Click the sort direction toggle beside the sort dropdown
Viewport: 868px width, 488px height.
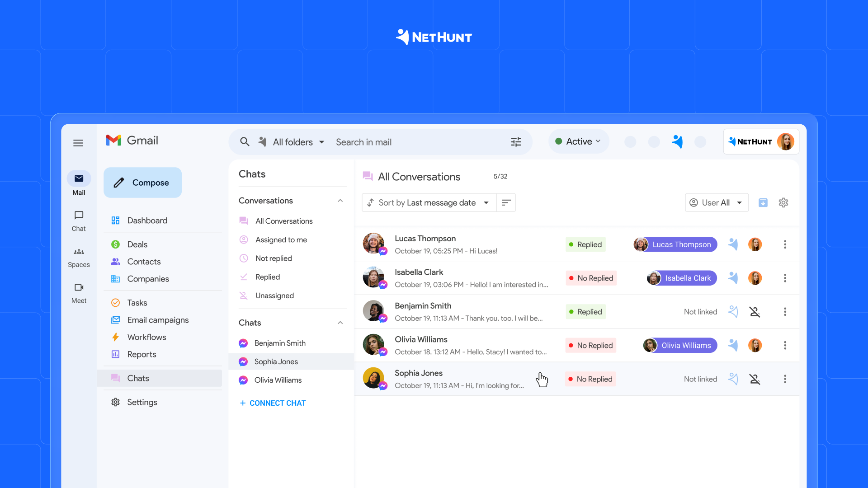506,202
